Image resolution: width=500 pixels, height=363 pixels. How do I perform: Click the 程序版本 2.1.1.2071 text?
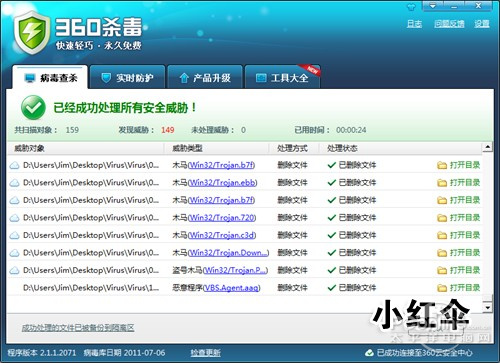(x=42, y=353)
